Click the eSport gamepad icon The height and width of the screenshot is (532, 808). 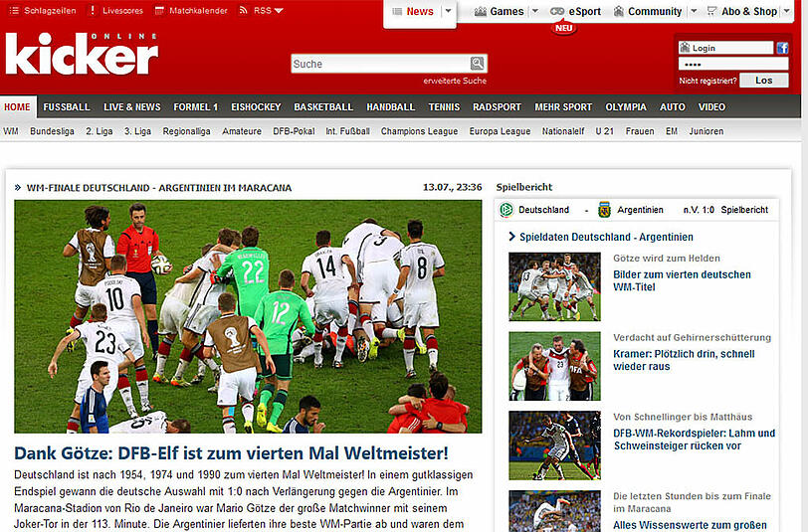[557, 11]
